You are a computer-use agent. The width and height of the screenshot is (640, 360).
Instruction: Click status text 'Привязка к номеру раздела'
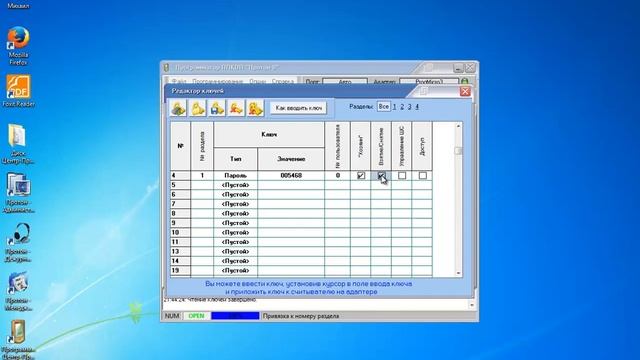click(301, 316)
